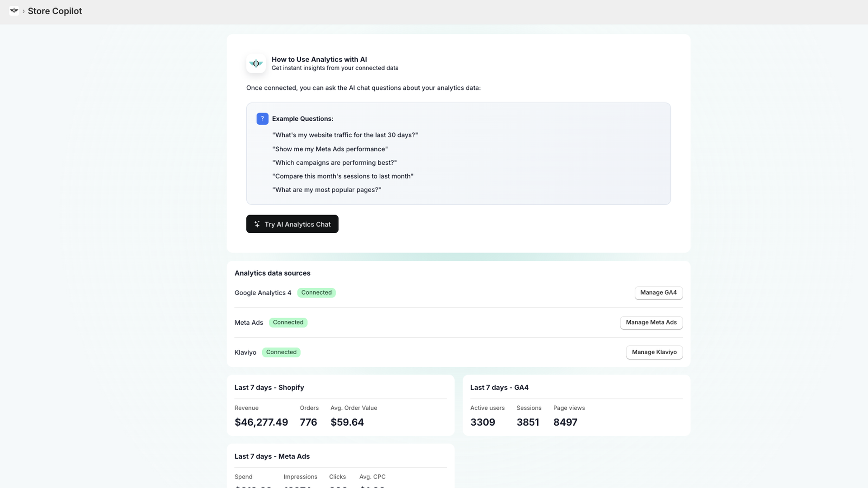Click Meta Ads Connected status badge
Image resolution: width=868 pixels, height=488 pixels.
point(288,323)
